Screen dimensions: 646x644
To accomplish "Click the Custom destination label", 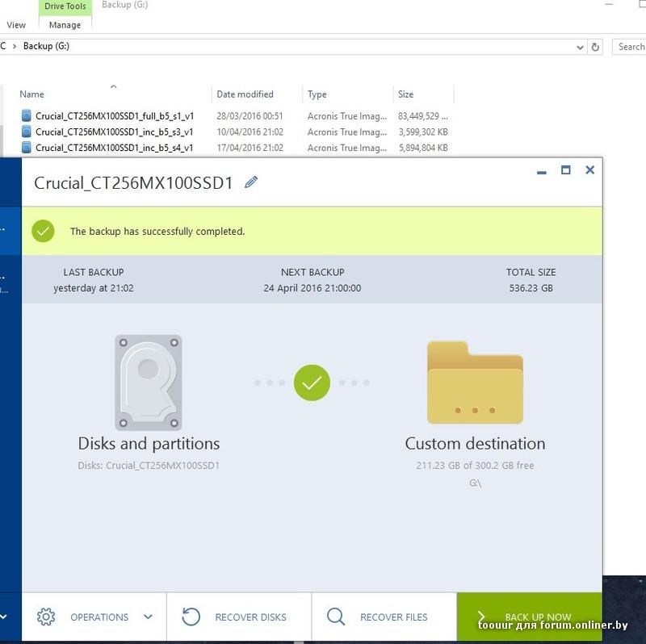I will tap(475, 444).
